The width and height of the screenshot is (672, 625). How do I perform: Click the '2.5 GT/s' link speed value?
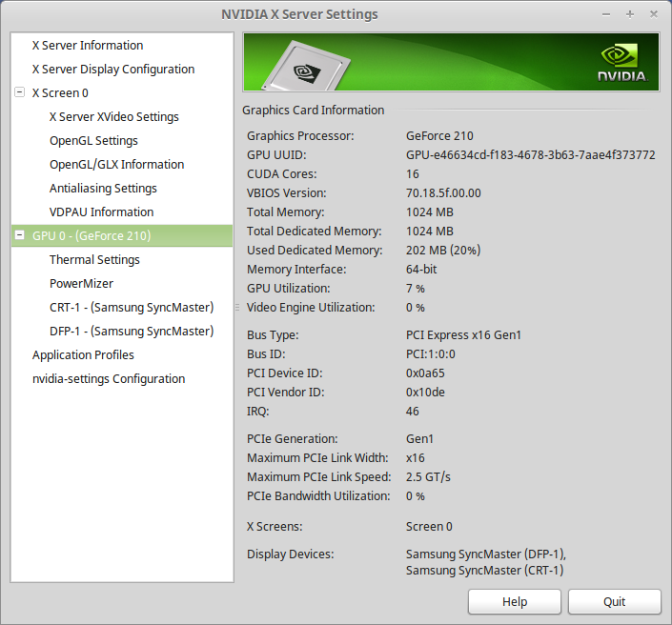pos(428,477)
